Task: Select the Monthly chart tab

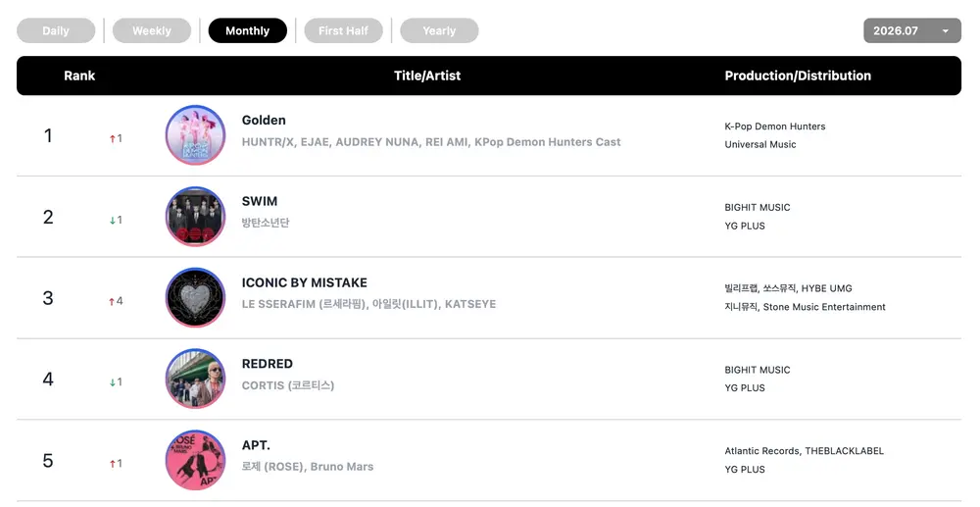Action: 248,30
